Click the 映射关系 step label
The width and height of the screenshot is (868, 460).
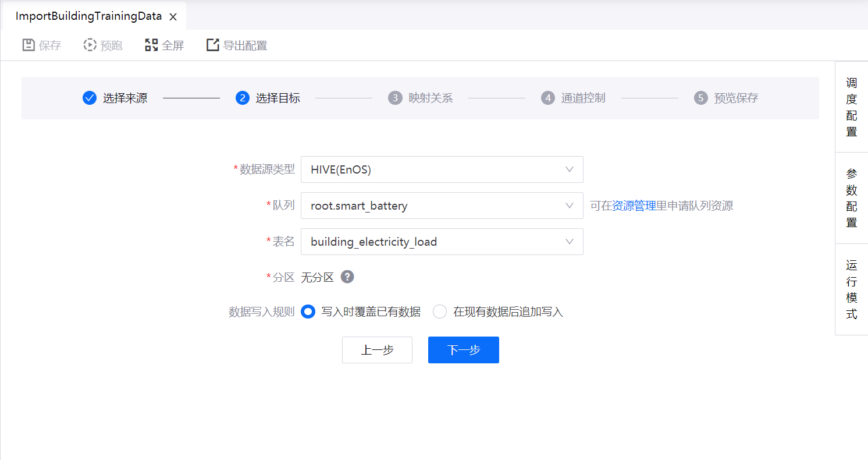[431, 98]
